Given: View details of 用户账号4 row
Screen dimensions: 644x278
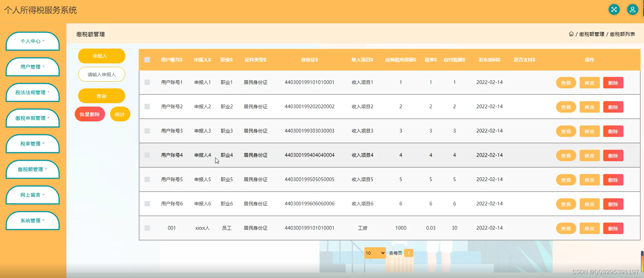Looking at the screenshot, I should click(x=566, y=156).
